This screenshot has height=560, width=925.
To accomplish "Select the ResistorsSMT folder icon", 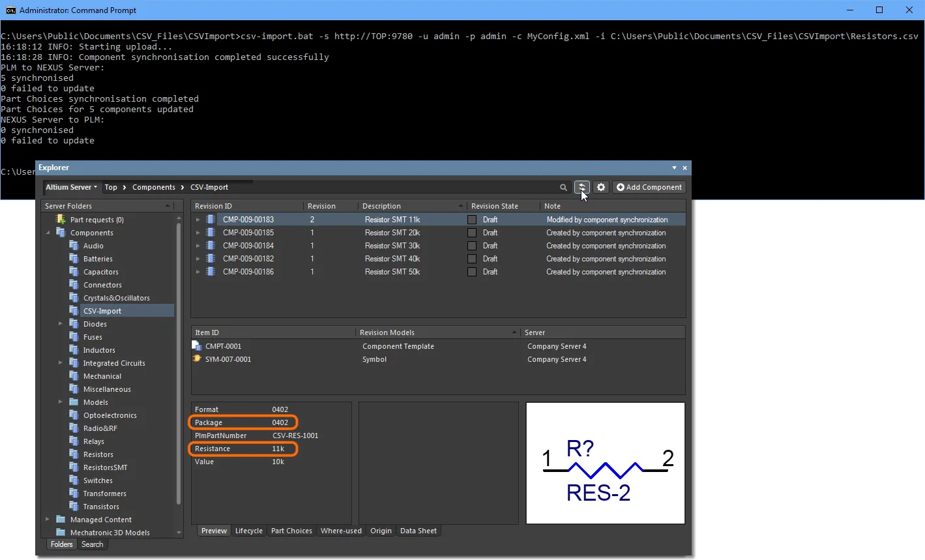I will click(74, 467).
